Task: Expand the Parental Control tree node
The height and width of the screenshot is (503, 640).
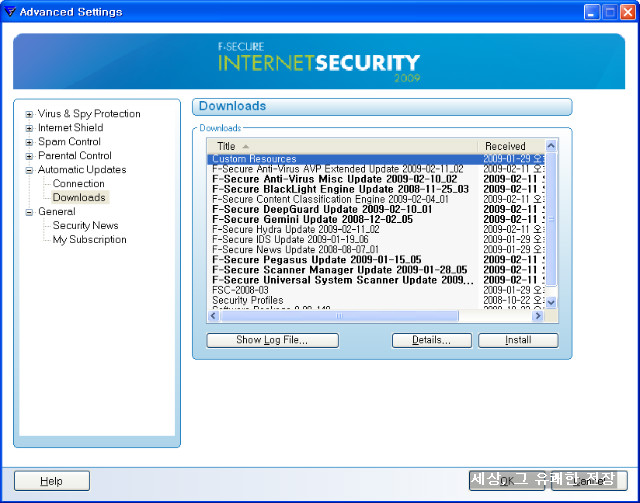Action: click(x=29, y=156)
